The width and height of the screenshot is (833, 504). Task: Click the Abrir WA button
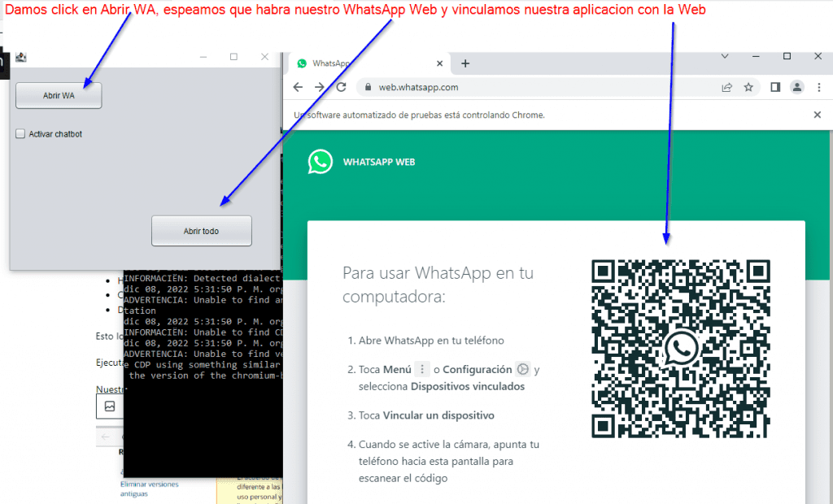tap(59, 96)
